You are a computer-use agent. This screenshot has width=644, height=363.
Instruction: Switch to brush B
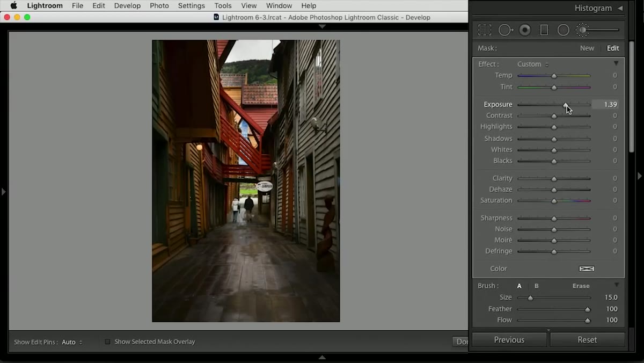pyautogui.click(x=537, y=286)
